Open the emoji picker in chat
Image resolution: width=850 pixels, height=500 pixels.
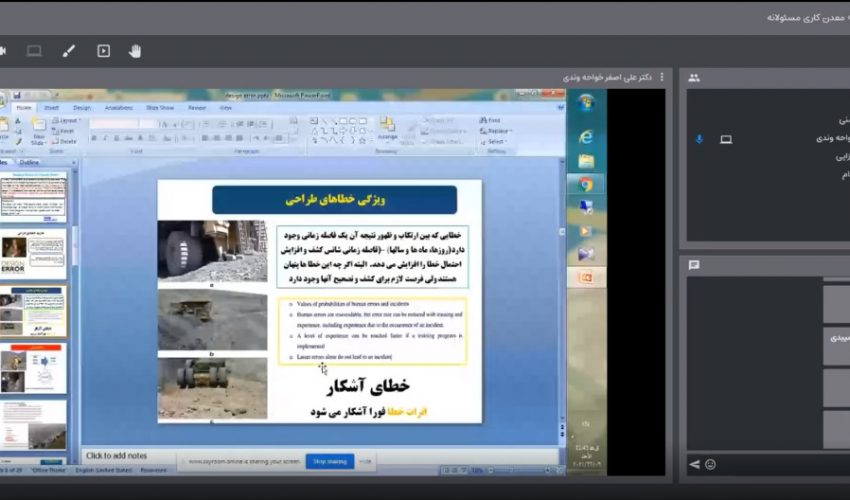pos(710,464)
